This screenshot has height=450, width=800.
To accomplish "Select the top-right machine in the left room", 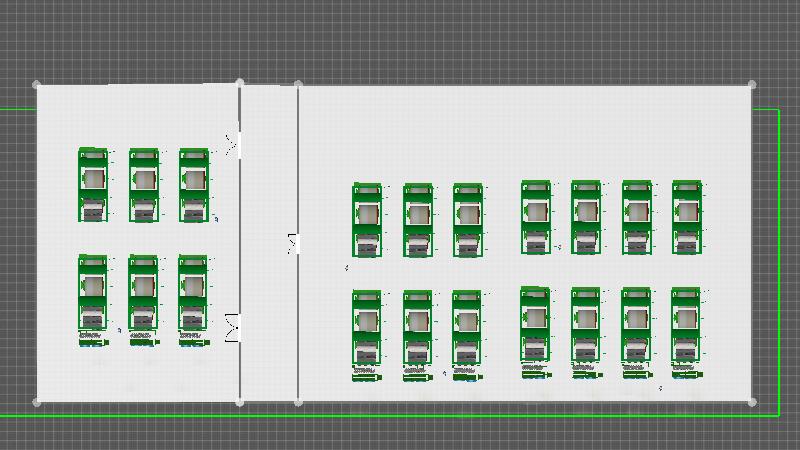I will [194, 185].
